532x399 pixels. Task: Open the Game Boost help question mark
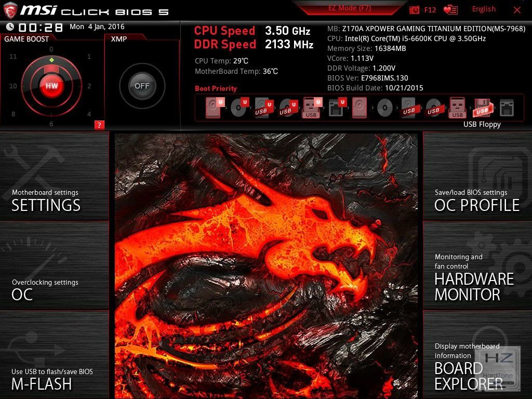click(x=99, y=125)
